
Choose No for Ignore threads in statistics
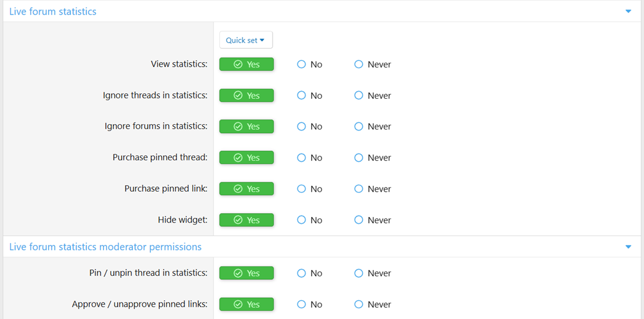(302, 95)
